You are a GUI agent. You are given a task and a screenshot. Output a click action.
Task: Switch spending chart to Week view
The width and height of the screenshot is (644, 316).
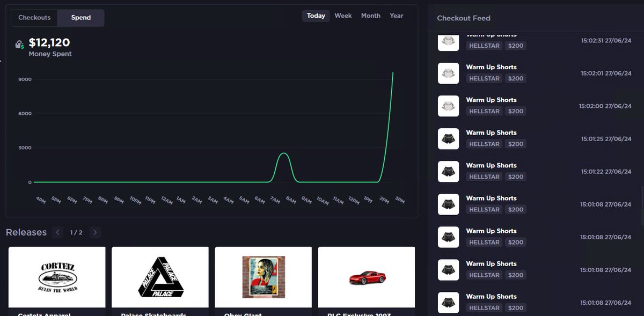343,16
